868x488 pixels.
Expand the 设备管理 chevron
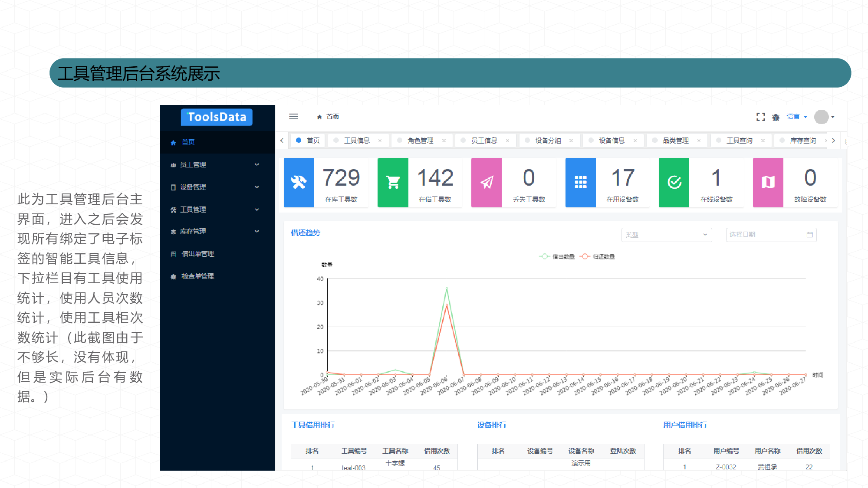coord(257,187)
